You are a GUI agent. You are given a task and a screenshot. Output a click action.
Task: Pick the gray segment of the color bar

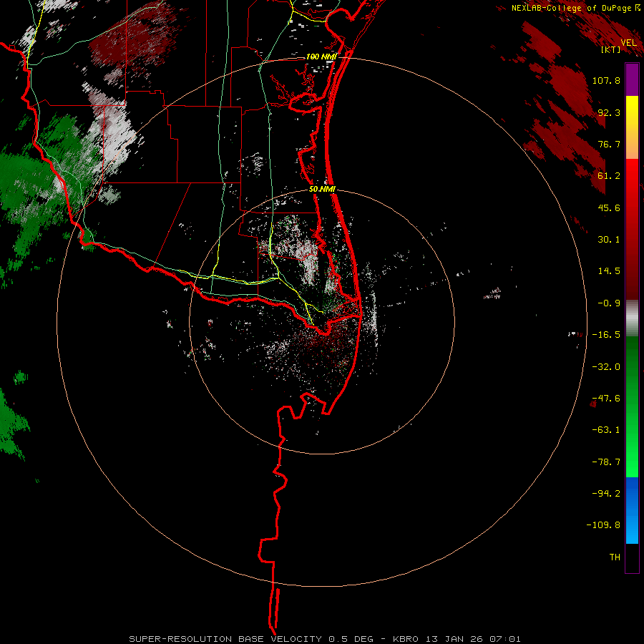click(x=632, y=318)
